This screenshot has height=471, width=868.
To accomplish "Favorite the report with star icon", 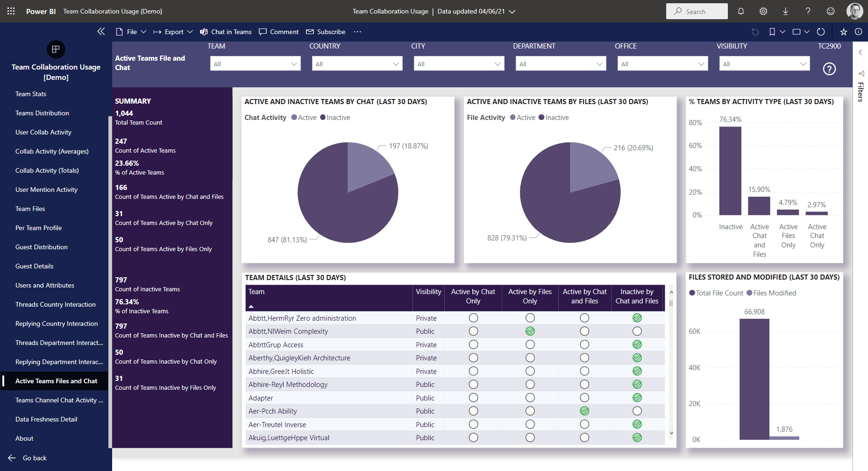I will 844,32.
